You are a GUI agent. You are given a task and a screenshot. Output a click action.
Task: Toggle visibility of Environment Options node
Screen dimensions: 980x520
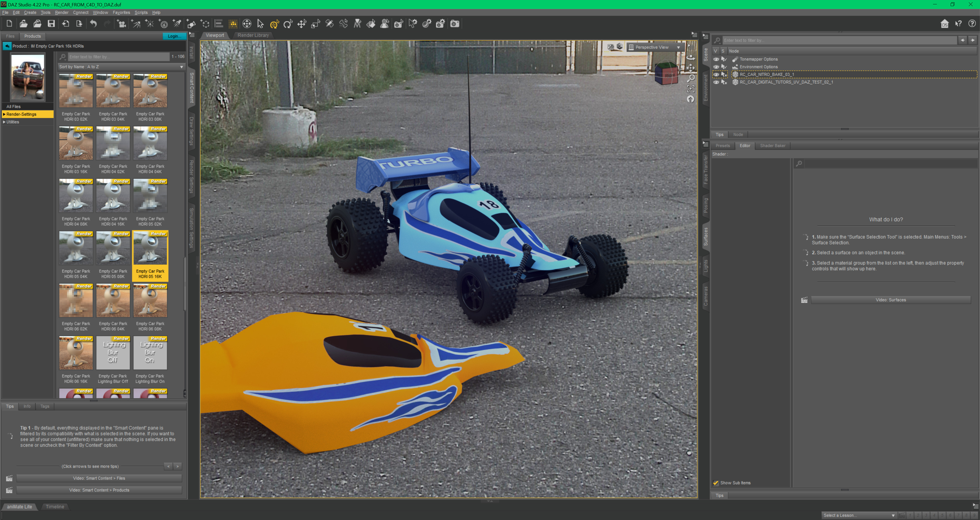click(x=716, y=67)
